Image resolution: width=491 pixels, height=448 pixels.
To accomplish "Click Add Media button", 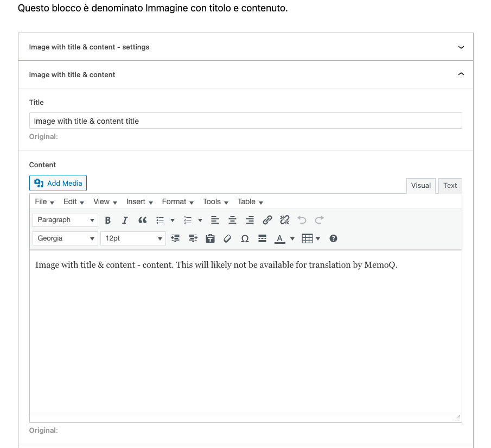I will 58,183.
